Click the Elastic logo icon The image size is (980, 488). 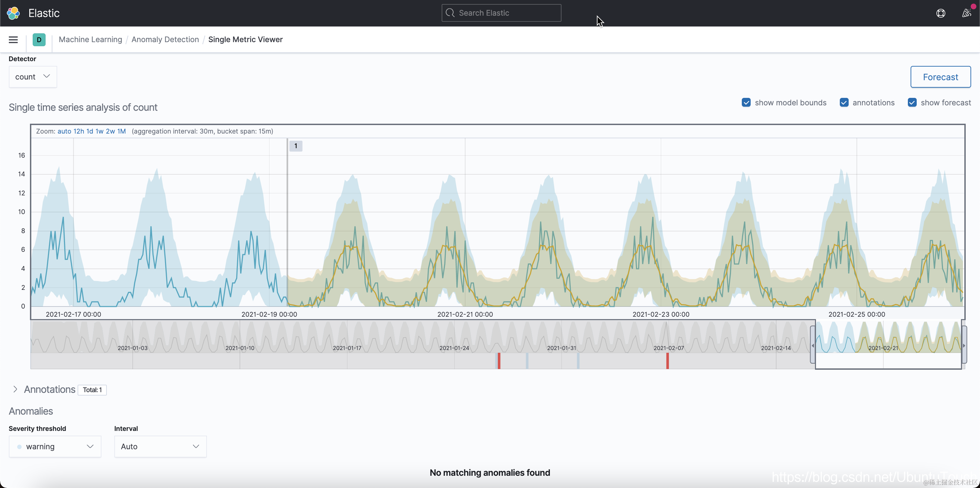point(13,13)
